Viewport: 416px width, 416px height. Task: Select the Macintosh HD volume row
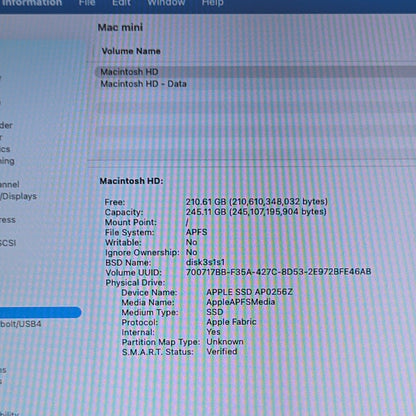pyautogui.click(x=255, y=72)
